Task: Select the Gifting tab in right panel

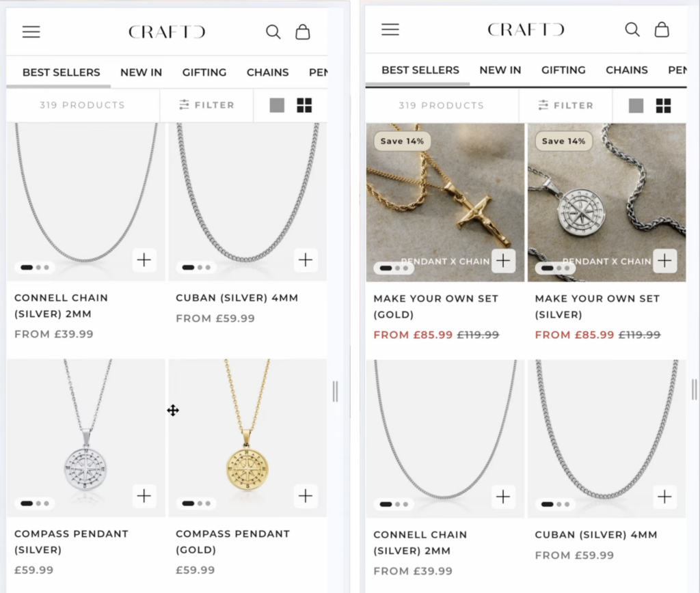Action: point(563,70)
